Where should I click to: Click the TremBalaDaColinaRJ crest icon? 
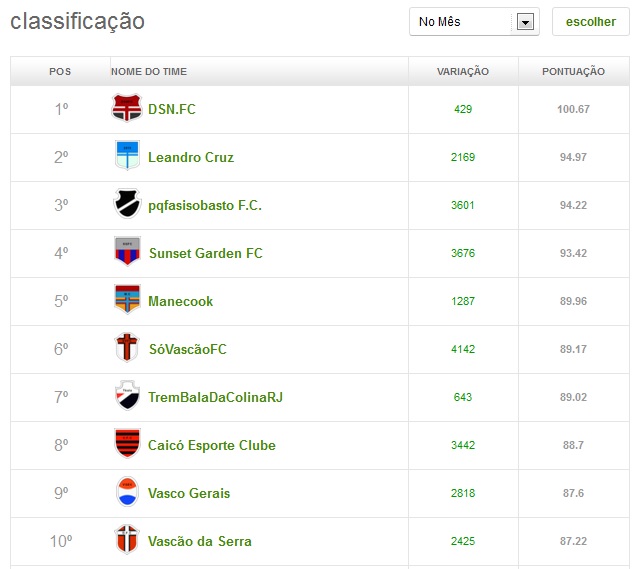(127, 397)
